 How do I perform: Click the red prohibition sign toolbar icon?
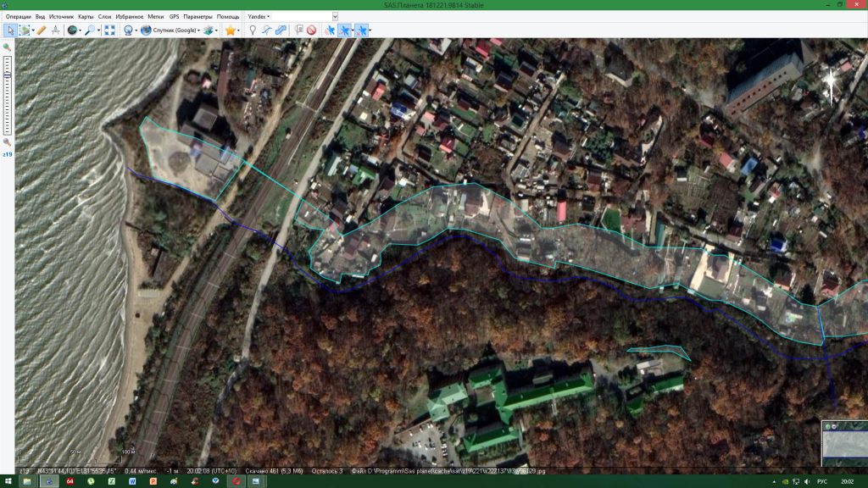[312, 30]
